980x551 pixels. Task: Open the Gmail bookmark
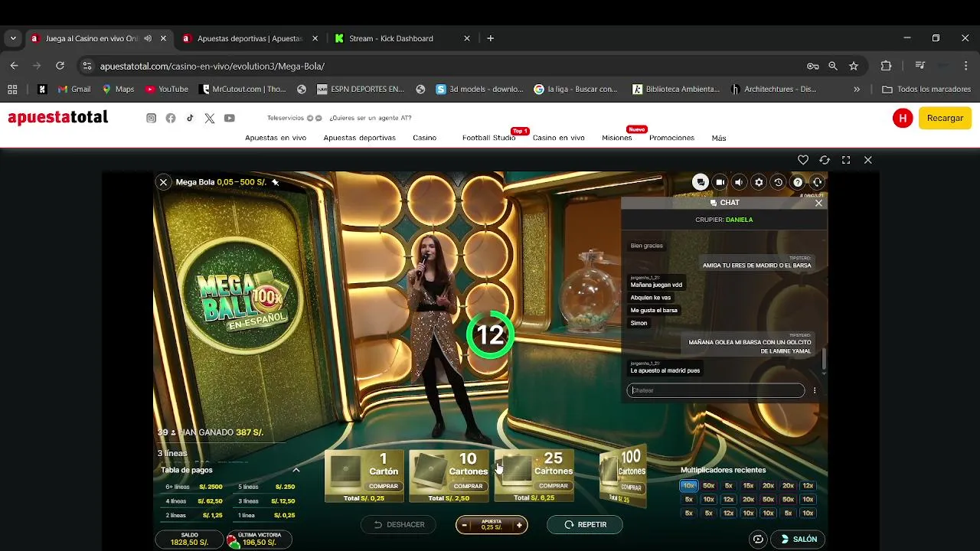tap(74, 89)
